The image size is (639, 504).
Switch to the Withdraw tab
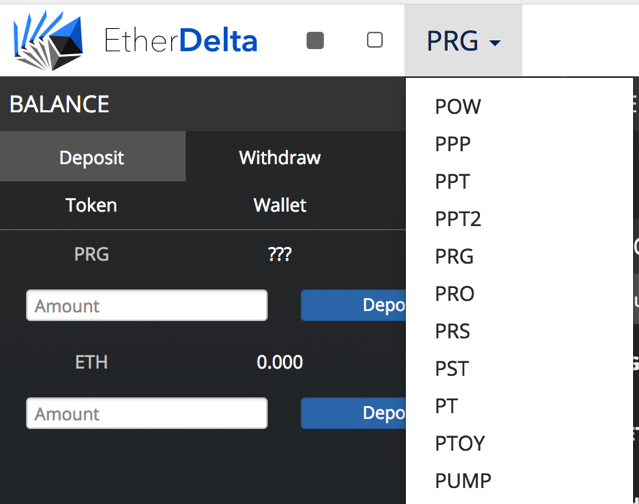[279, 157]
